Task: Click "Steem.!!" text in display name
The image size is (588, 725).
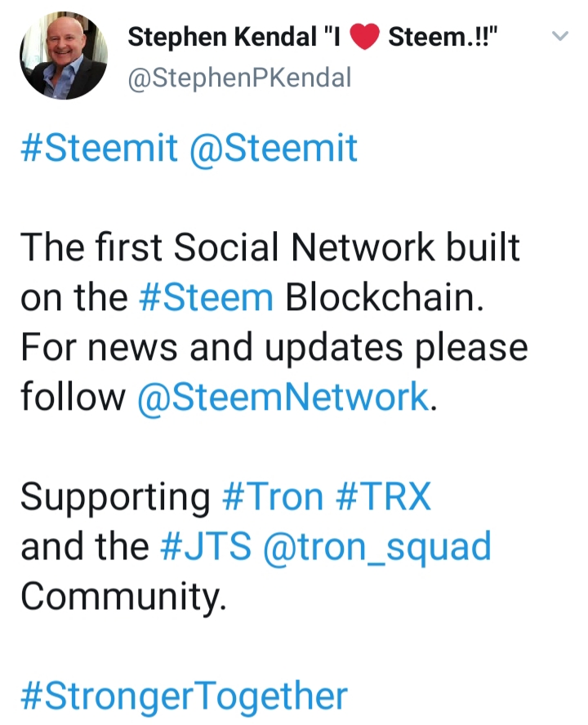Action: 443,37
